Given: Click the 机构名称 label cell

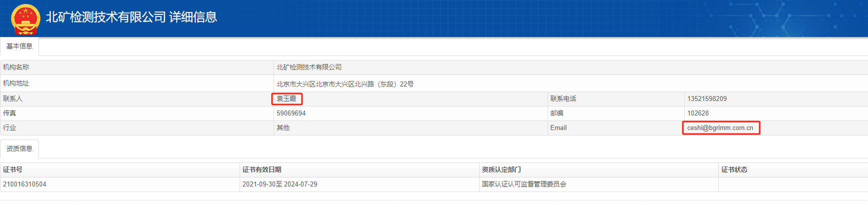Looking at the screenshot, I should [x=137, y=67].
